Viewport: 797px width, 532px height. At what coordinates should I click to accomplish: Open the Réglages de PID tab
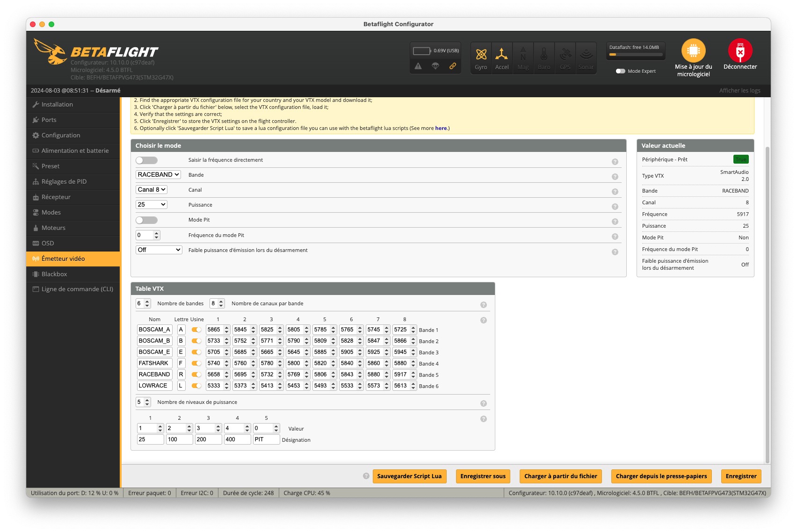pos(73,181)
